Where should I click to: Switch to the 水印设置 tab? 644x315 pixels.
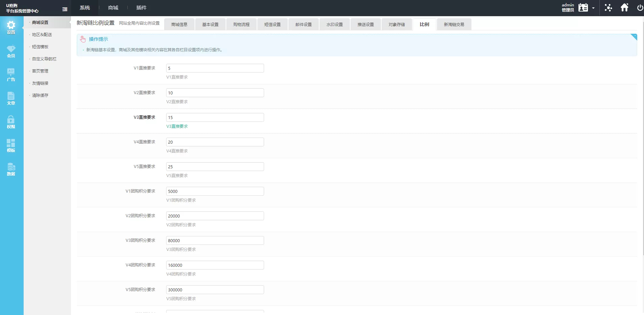334,25
